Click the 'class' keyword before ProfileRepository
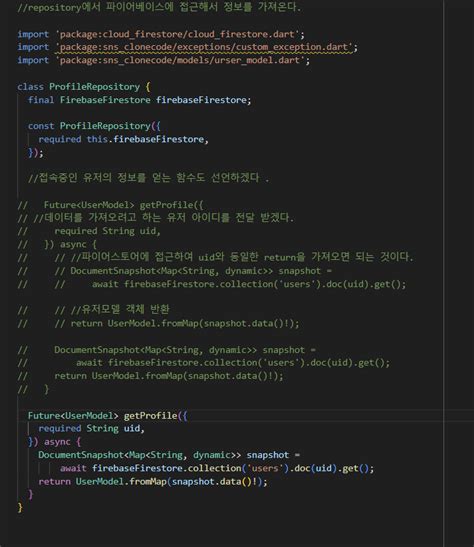The height and width of the screenshot is (547, 474). pos(31,87)
